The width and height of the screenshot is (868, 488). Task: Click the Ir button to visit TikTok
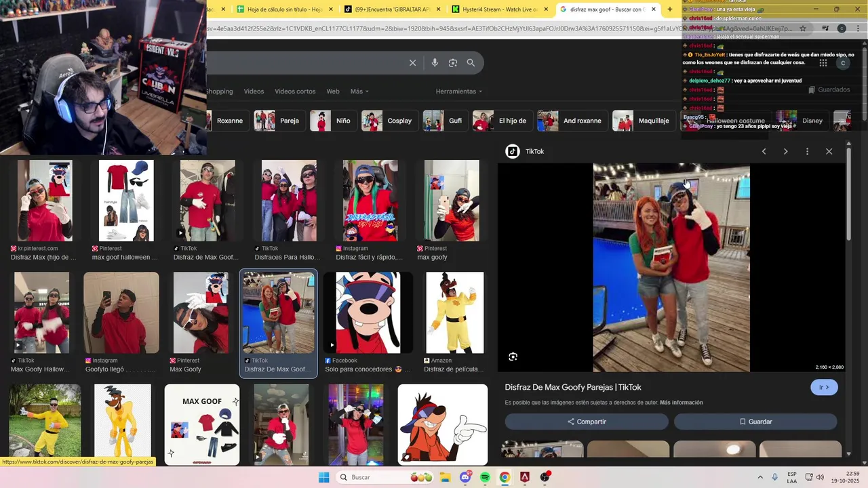(x=824, y=387)
